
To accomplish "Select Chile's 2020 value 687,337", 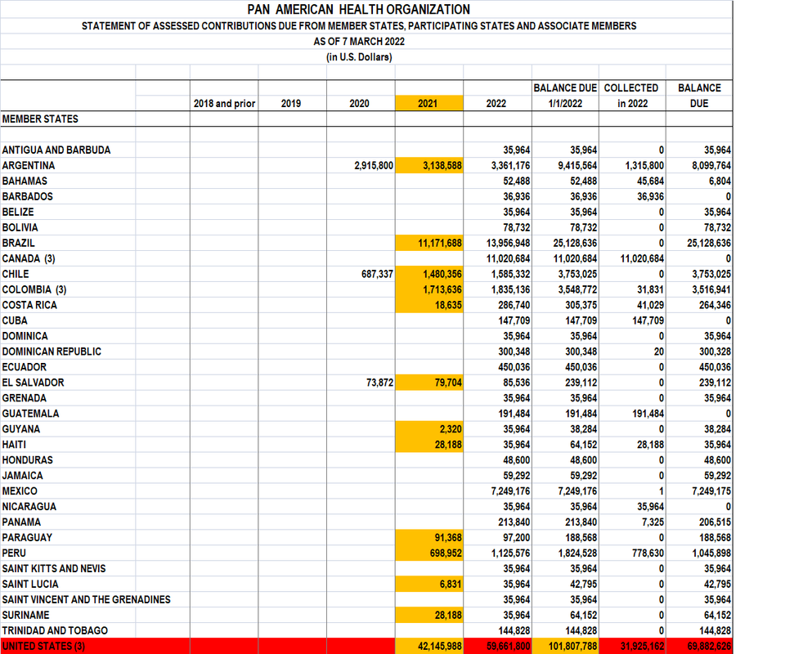I will pyautogui.click(x=377, y=275).
